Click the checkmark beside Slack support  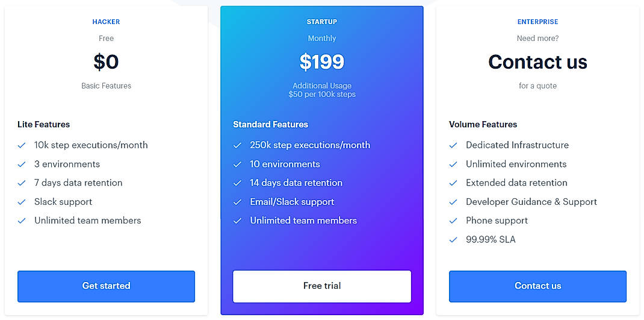coord(22,202)
